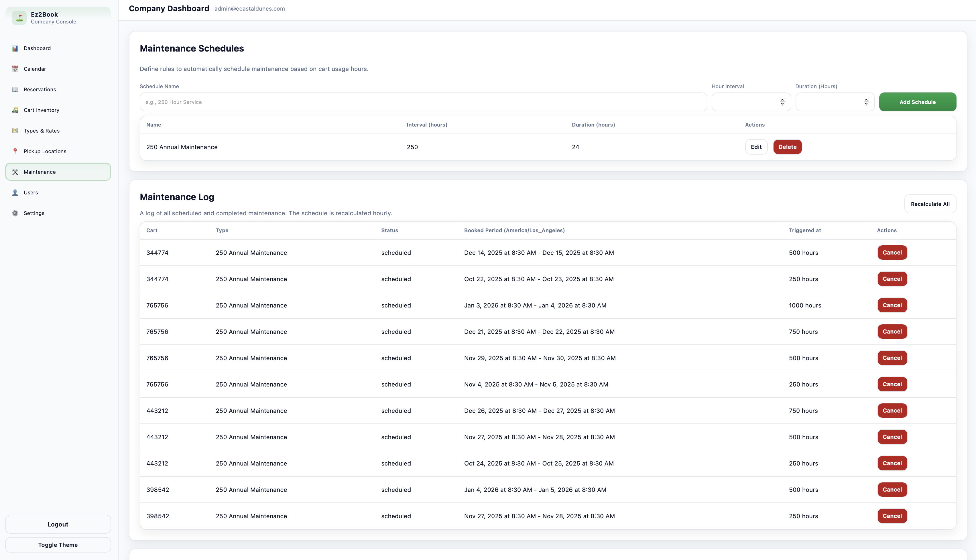Focus the Schedule Name input field
This screenshot has width=976, height=560.
click(x=423, y=102)
